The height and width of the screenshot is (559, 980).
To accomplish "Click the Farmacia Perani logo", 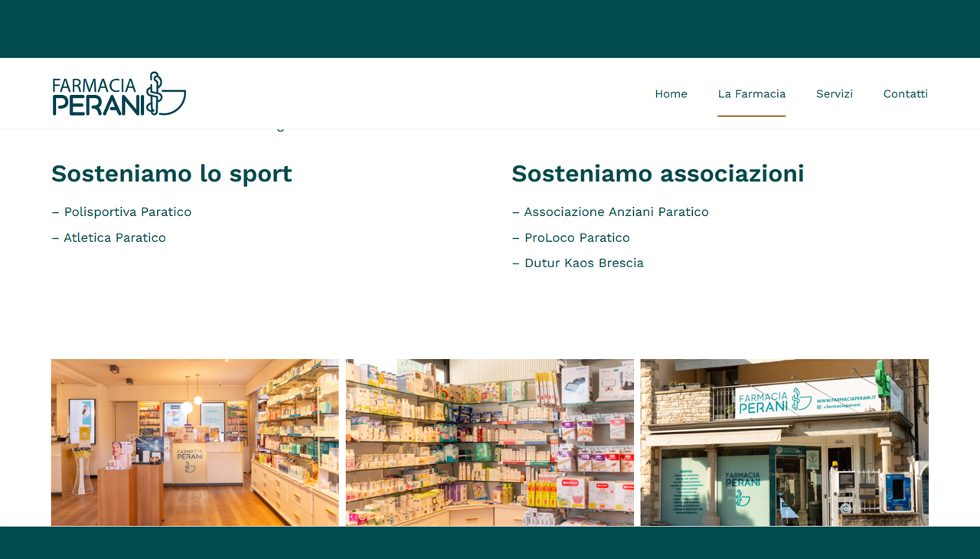I will click(119, 93).
